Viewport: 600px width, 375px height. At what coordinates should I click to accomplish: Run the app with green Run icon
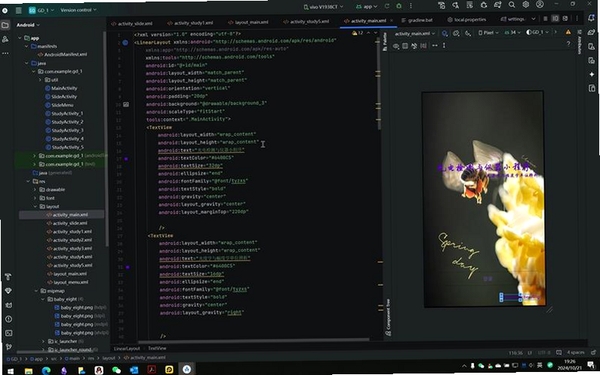coord(387,6)
